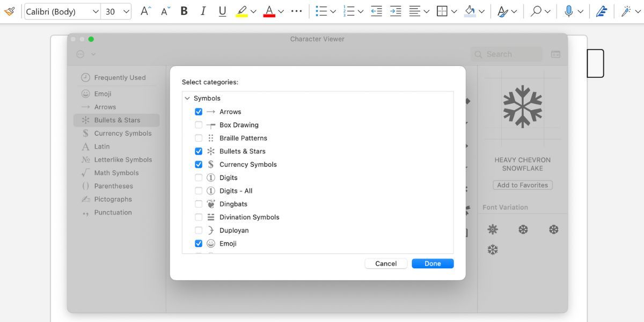Click a snowflake variation thumbnail
The width and height of the screenshot is (644, 322).
[493, 229]
